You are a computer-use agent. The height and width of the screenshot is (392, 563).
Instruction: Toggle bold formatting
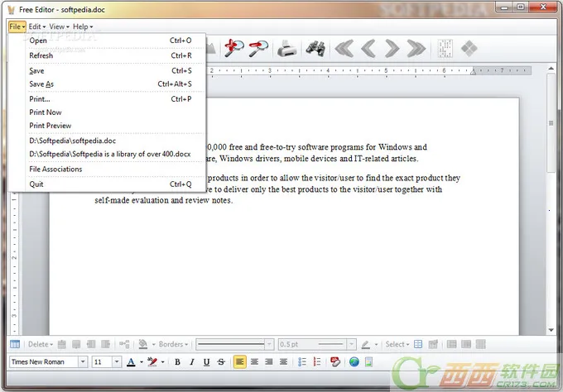tap(176, 361)
